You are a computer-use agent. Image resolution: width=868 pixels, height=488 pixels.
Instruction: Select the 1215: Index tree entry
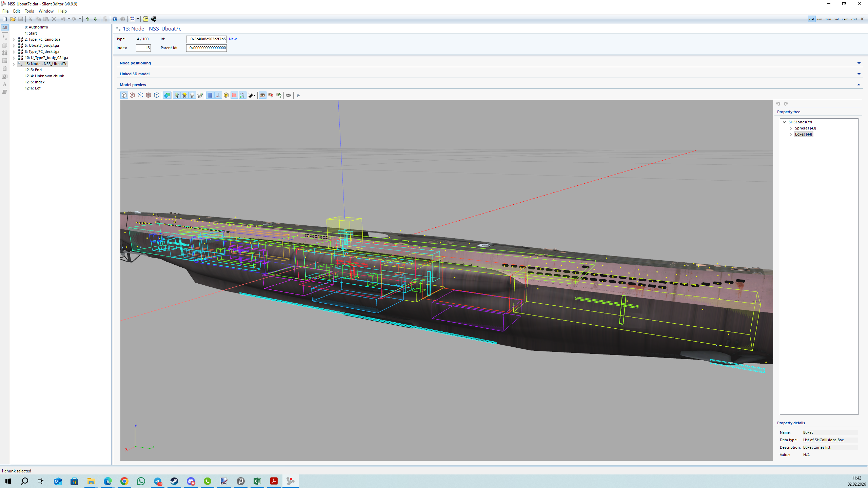(35, 82)
